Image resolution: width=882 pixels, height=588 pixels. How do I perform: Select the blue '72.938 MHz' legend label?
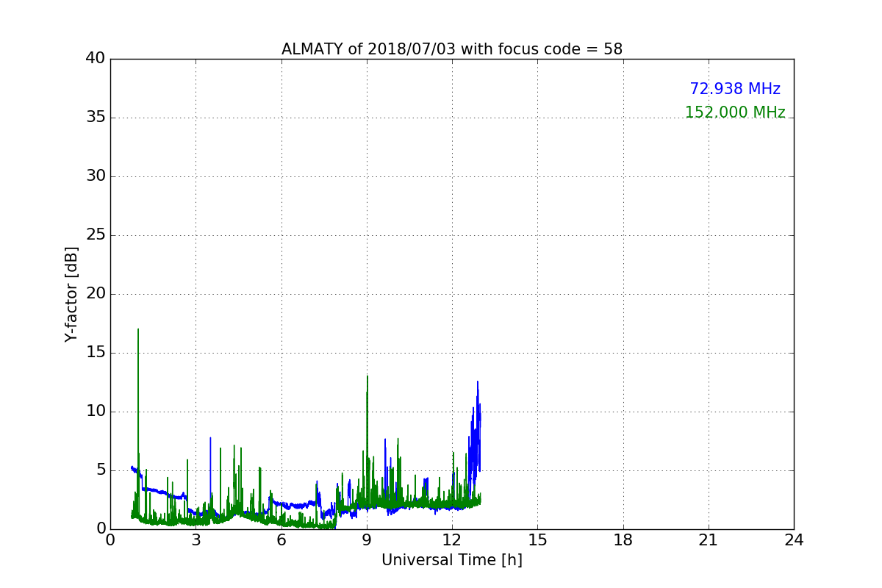tap(735, 89)
